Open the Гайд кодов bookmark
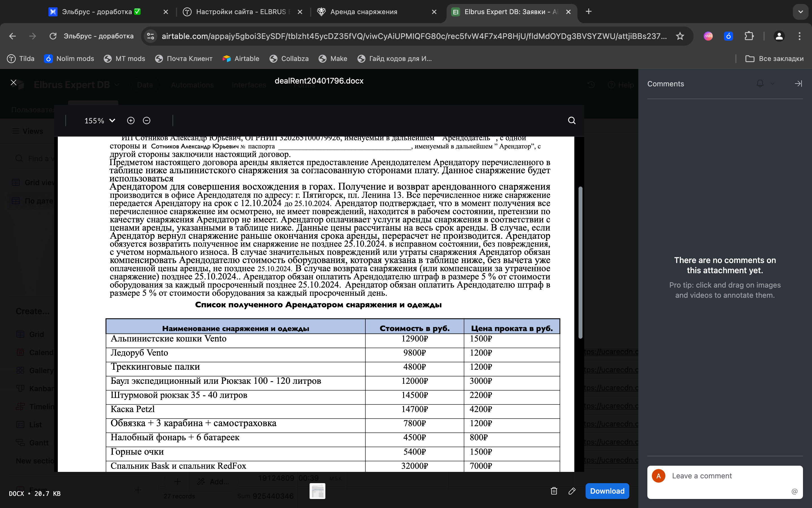This screenshot has height=508, width=812. 395,58
